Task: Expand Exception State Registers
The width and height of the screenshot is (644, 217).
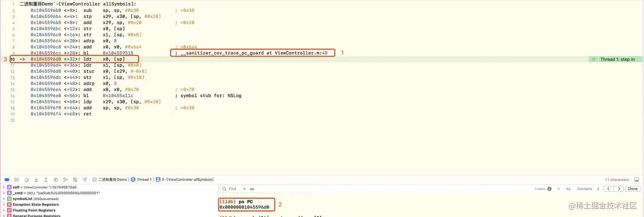Action: [4, 205]
